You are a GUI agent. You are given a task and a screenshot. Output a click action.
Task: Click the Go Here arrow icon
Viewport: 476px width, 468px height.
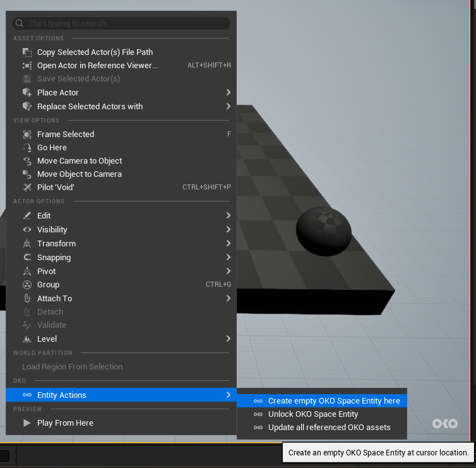coord(27,148)
